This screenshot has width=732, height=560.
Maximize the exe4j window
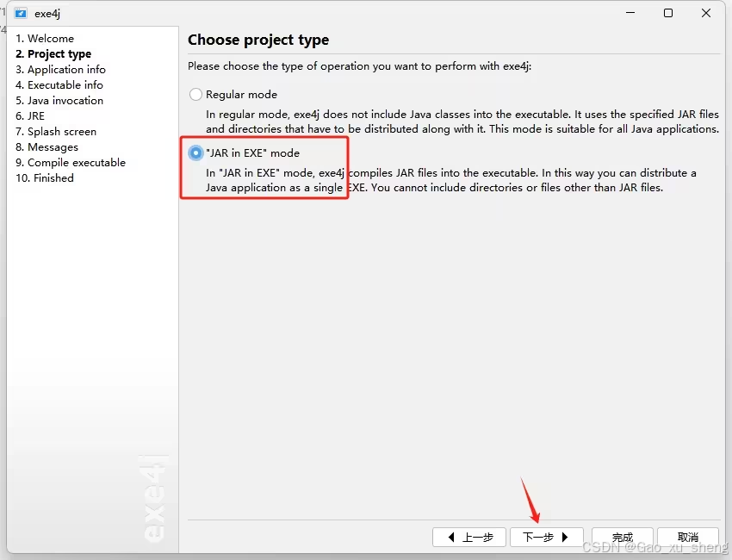pos(668,13)
